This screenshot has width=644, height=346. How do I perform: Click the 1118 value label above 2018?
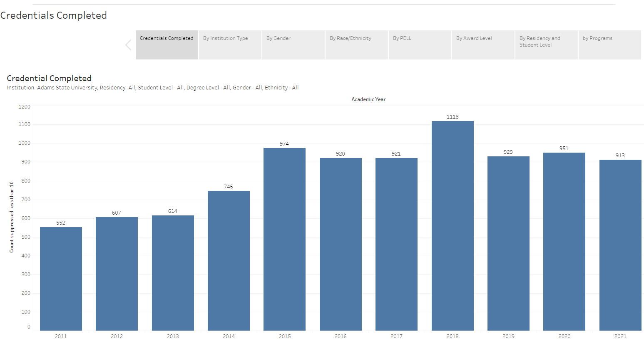click(453, 117)
